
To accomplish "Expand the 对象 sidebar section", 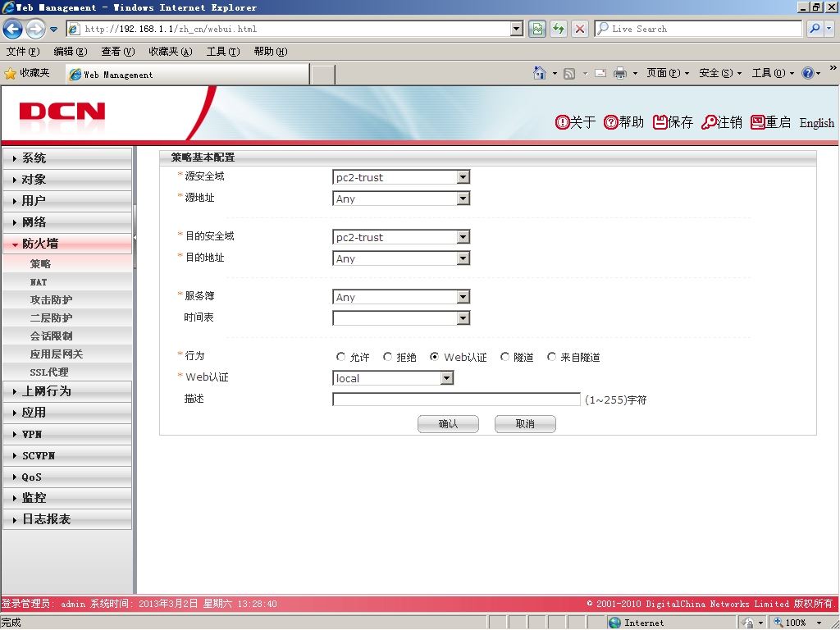I will coord(67,180).
